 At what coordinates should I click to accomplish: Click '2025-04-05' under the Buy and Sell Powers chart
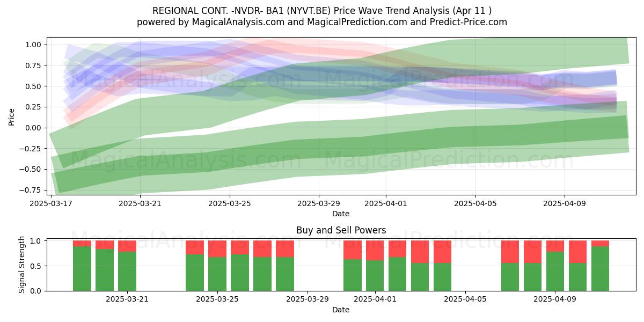(465, 299)
